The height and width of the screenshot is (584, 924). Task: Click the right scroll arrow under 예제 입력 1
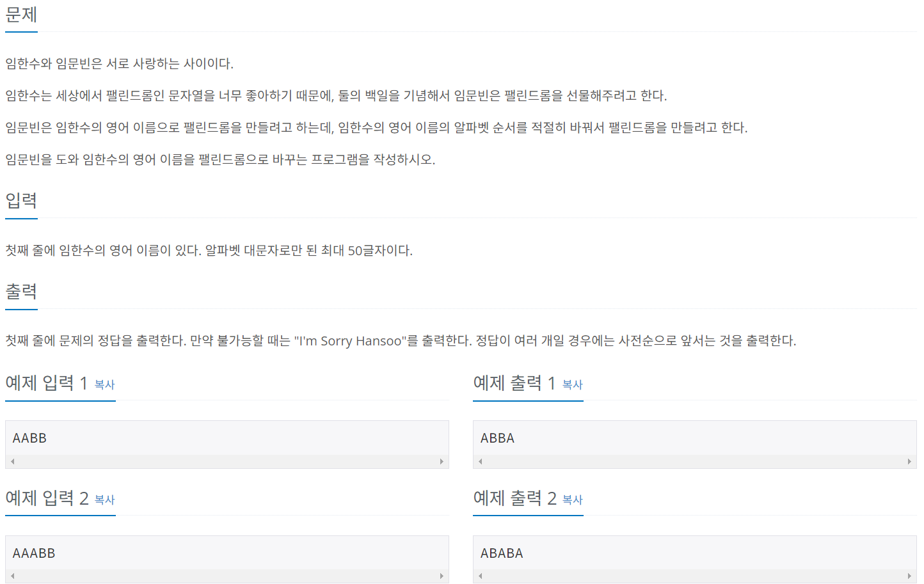click(442, 461)
